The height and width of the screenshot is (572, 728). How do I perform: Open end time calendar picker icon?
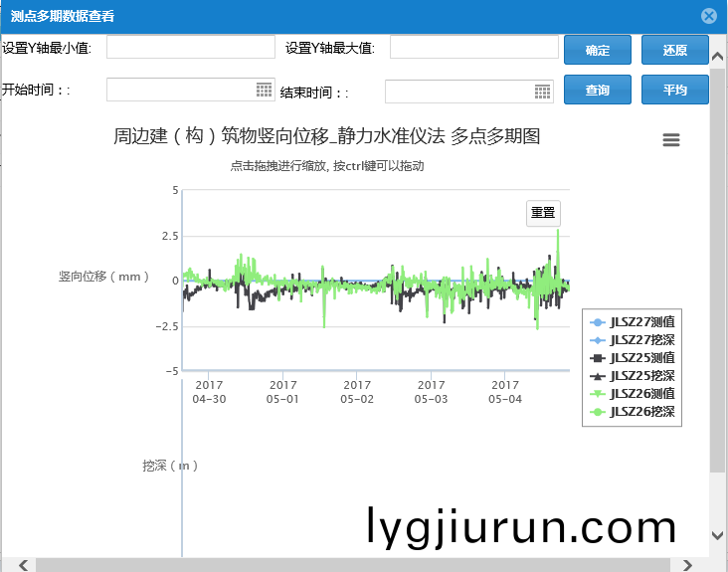point(542,92)
